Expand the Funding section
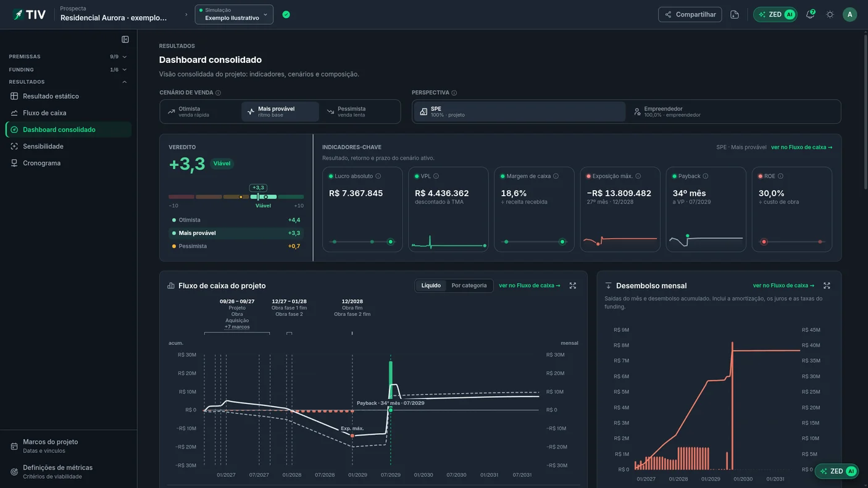The image size is (868, 488). click(x=68, y=70)
